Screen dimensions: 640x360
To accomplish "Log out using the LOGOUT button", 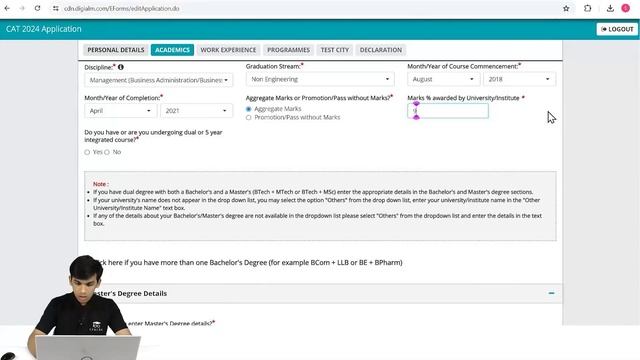I will click(x=617, y=29).
